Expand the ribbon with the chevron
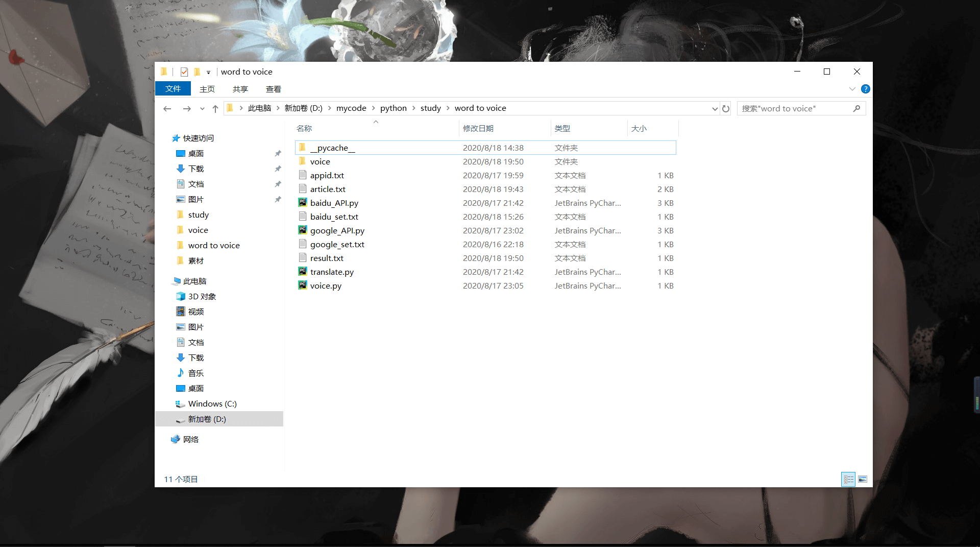This screenshot has height=547, width=980. point(852,89)
